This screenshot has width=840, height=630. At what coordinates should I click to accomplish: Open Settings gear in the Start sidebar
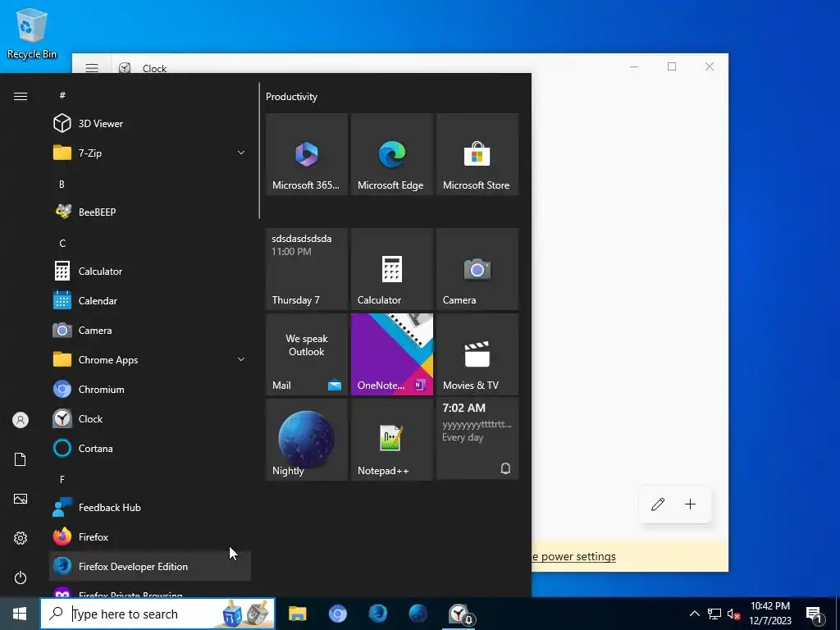pos(21,538)
